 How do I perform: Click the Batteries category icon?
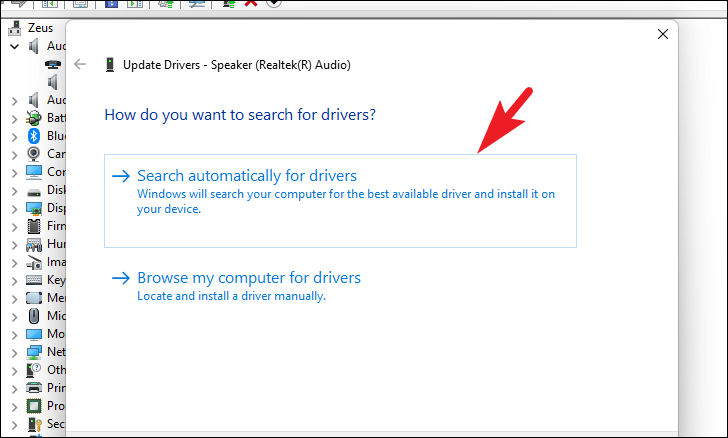click(34, 118)
